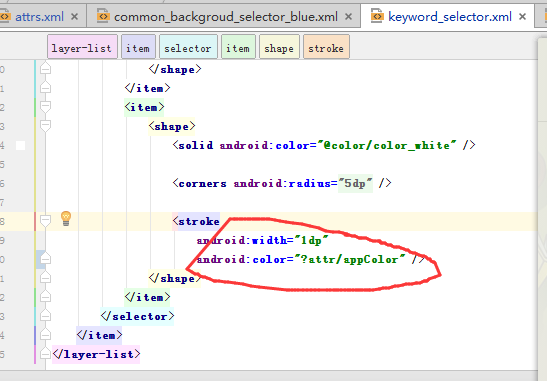The width and height of the screenshot is (547, 381).
Task: Fold at the </selector> closing tag marker
Action: click(x=45, y=316)
